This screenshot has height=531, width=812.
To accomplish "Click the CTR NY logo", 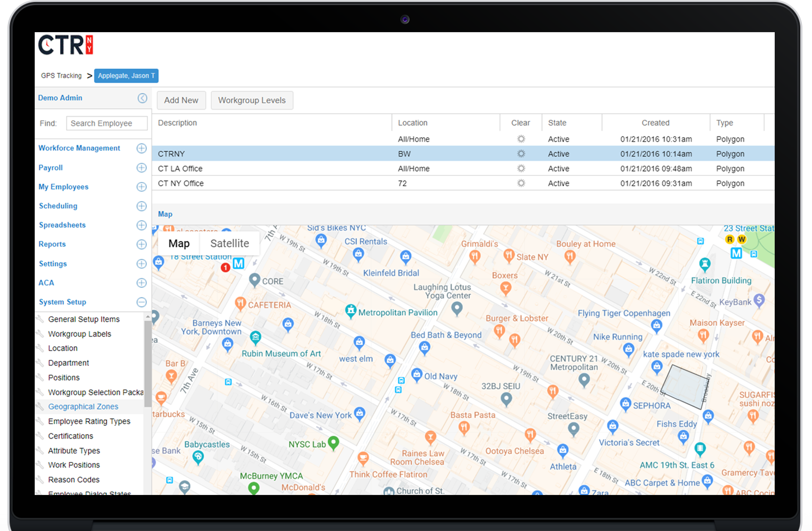I will 66,45.
